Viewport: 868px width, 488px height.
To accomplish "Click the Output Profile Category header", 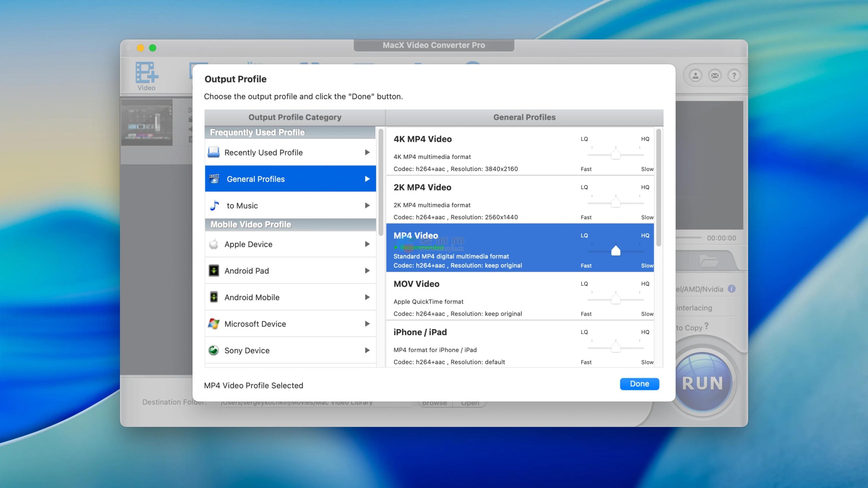I will coord(295,117).
